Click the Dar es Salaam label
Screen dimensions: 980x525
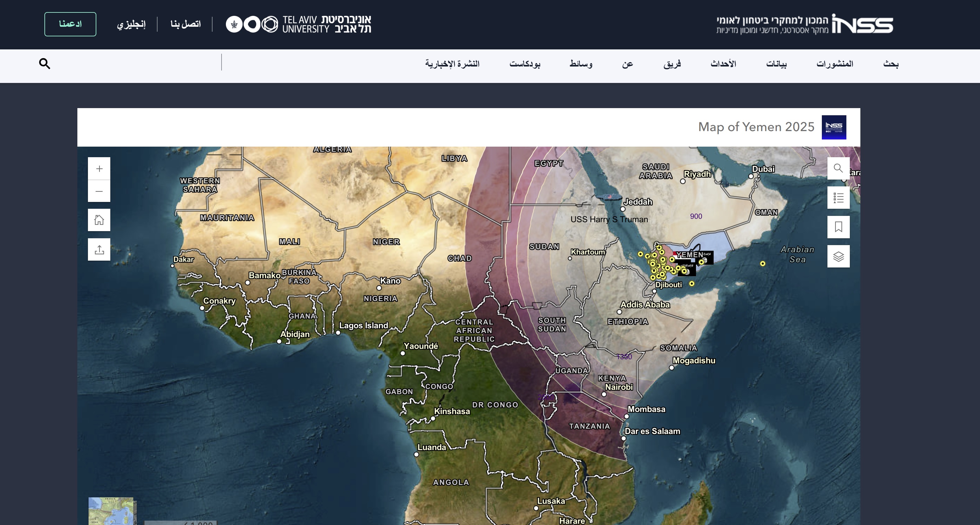[653, 431]
